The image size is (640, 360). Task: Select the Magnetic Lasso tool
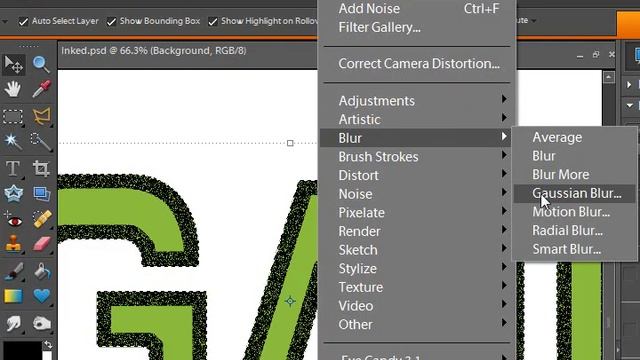(x=41, y=116)
